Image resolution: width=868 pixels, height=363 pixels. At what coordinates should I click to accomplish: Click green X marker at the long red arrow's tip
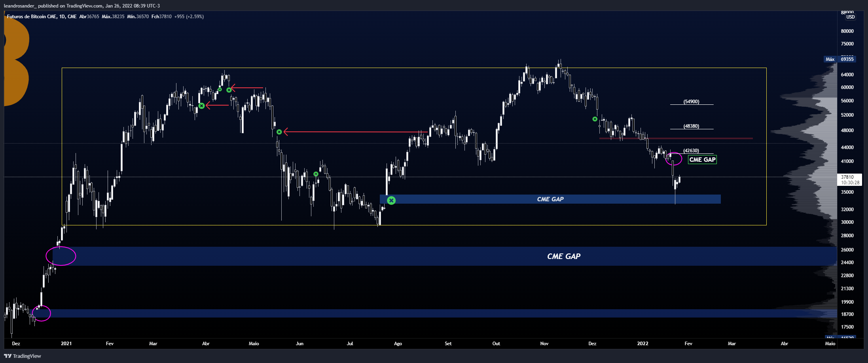coord(279,132)
